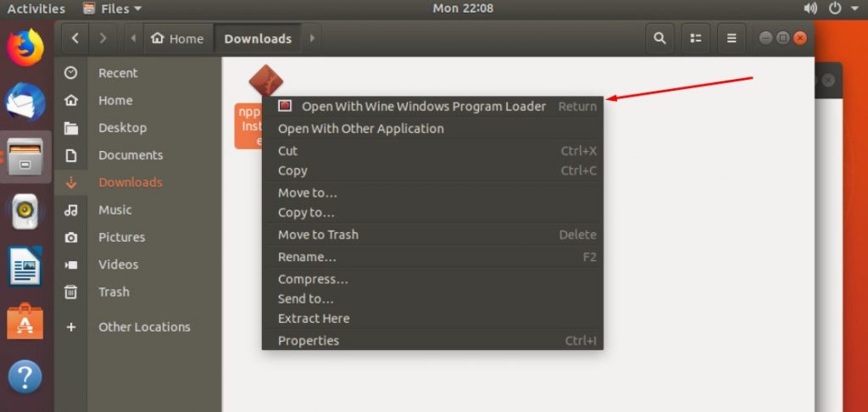Click the Home house icon in the sidebar
Viewport: 868px width, 412px height.
click(71, 100)
